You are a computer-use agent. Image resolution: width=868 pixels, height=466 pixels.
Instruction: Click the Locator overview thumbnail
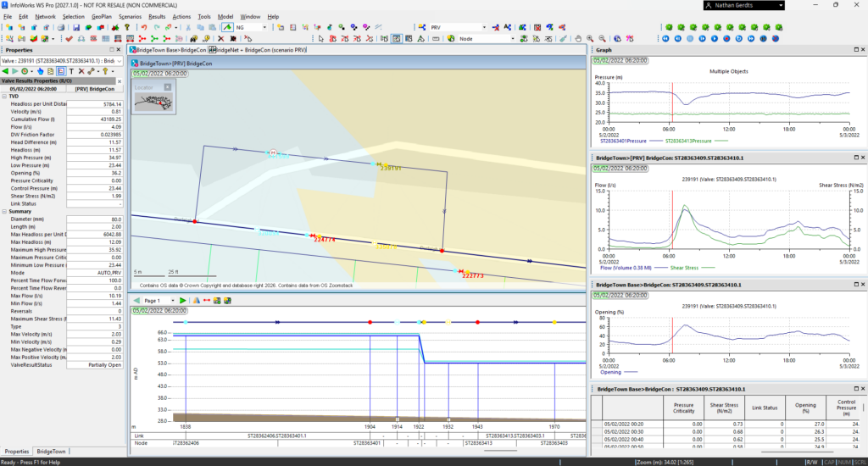coord(154,103)
